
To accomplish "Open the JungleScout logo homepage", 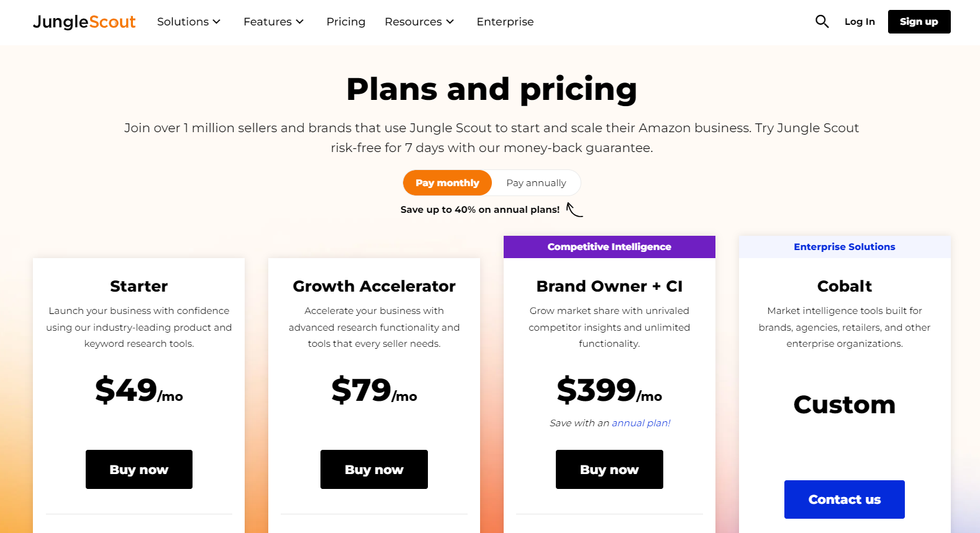I will pyautogui.click(x=84, y=22).
